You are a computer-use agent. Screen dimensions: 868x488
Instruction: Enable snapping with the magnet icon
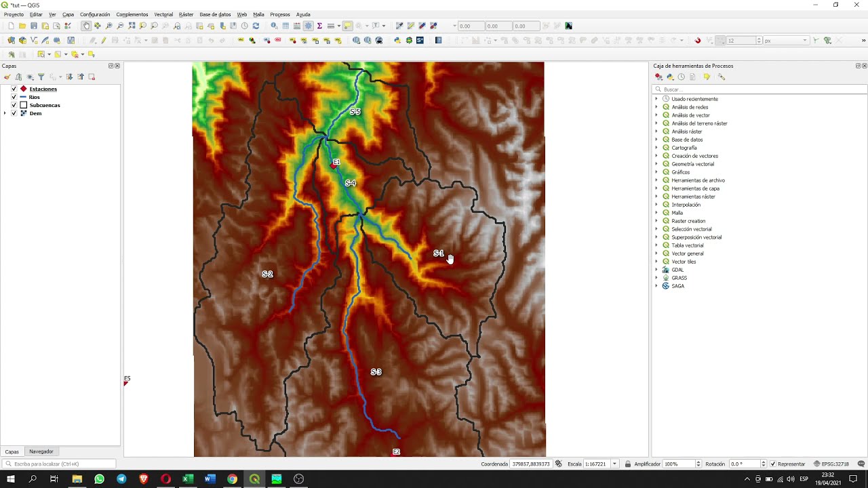[x=697, y=41]
